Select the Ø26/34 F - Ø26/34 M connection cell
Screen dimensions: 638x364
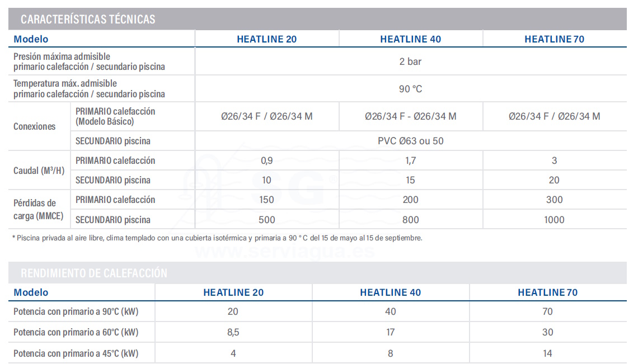point(410,116)
